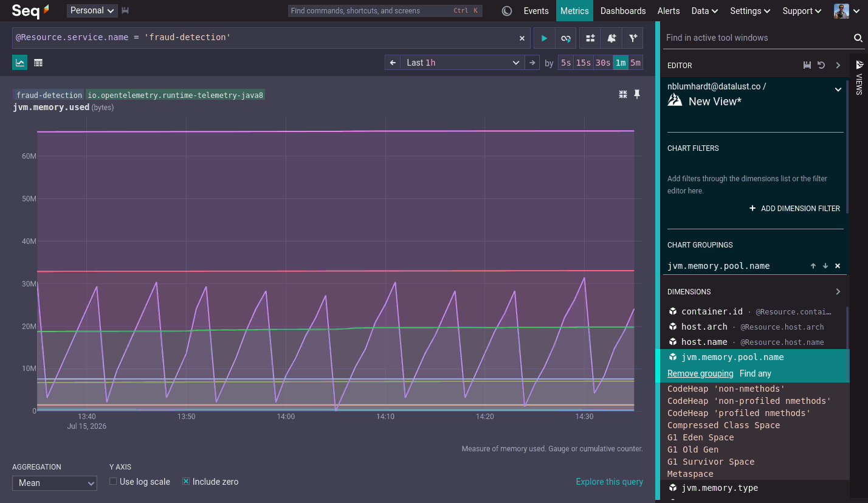868x503 pixels.
Task: Click the Explore this query link
Action: 610,482
